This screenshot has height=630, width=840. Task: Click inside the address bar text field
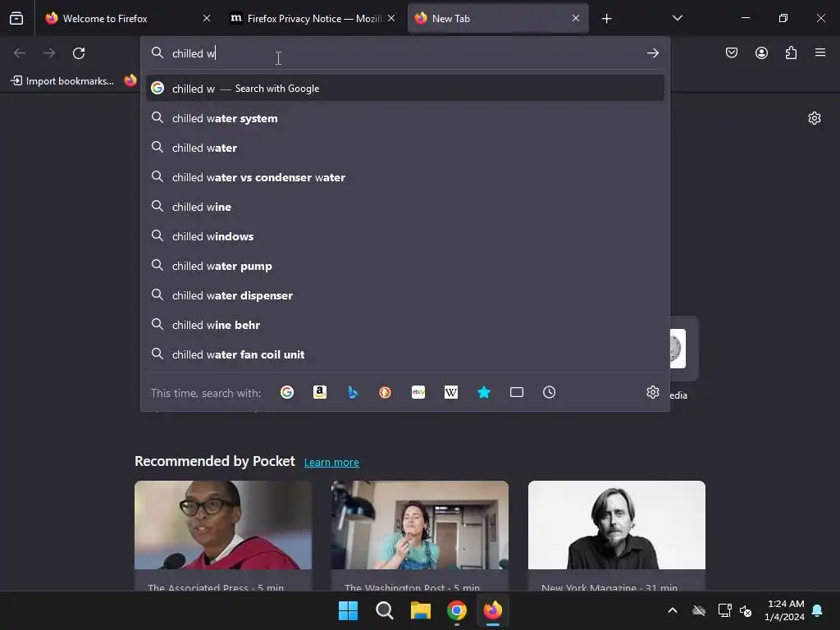pos(404,53)
